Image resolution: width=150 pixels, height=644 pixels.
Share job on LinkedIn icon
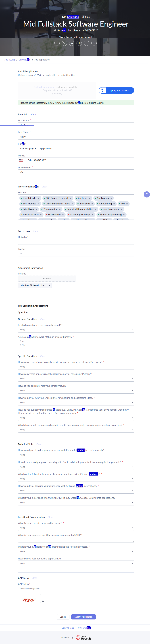point(72,43)
